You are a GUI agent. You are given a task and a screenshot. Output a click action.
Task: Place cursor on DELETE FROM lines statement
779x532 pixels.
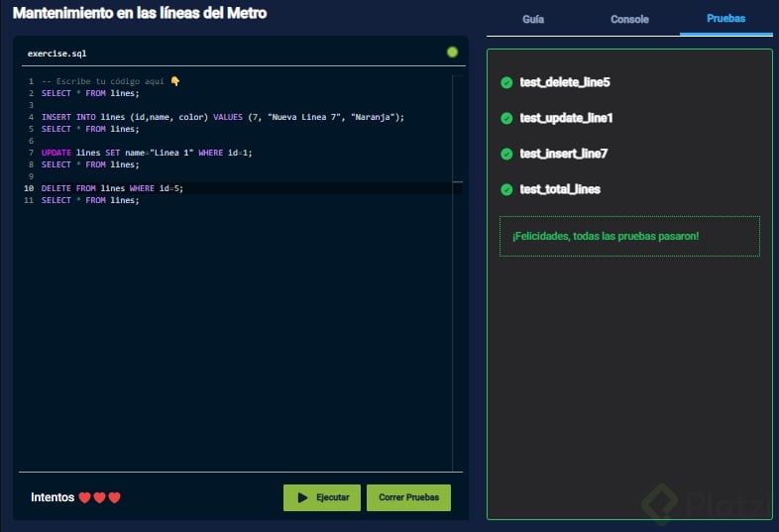(112, 189)
